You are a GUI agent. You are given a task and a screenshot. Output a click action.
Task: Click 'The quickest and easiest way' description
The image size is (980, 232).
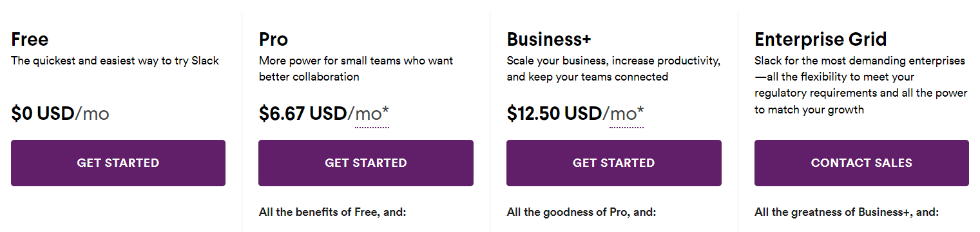115,61
